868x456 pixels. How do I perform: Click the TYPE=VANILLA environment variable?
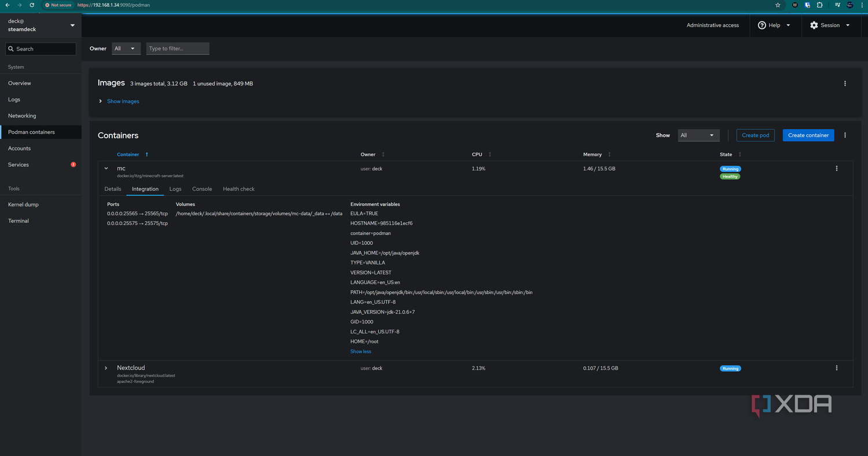click(367, 263)
